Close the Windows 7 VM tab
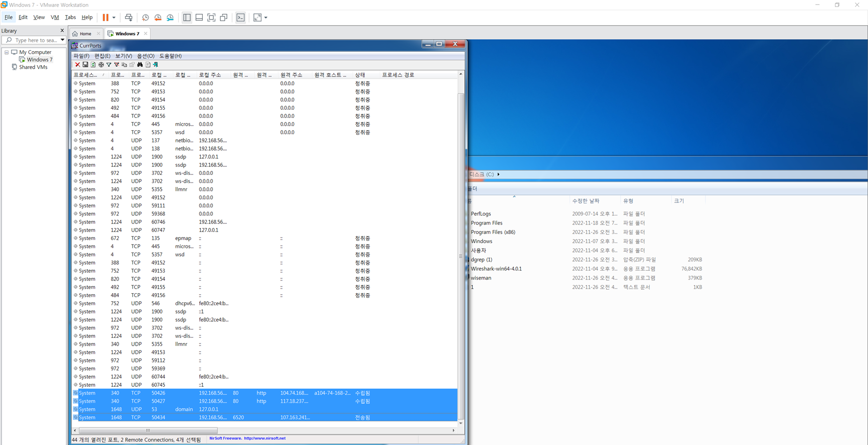The image size is (868, 445). [146, 34]
